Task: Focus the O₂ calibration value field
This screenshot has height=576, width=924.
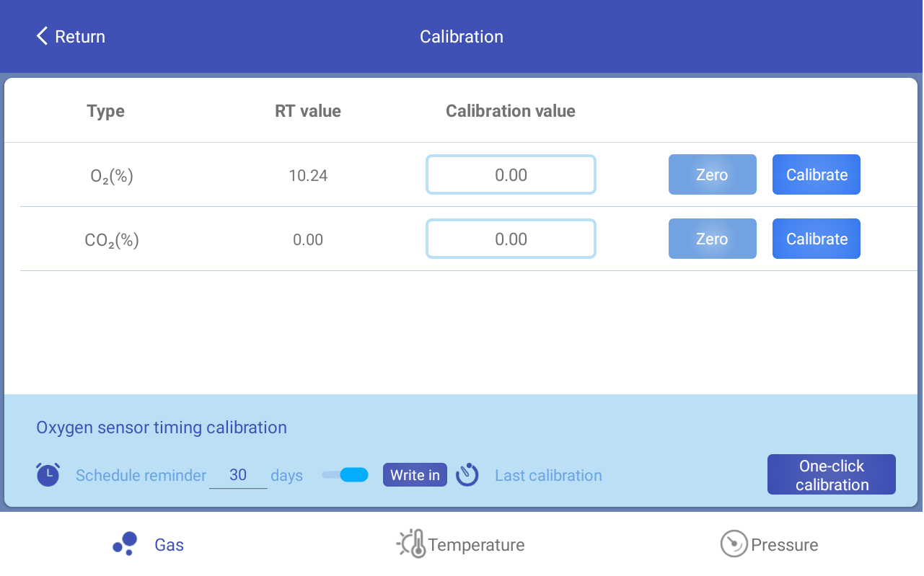Action: (x=511, y=174)
